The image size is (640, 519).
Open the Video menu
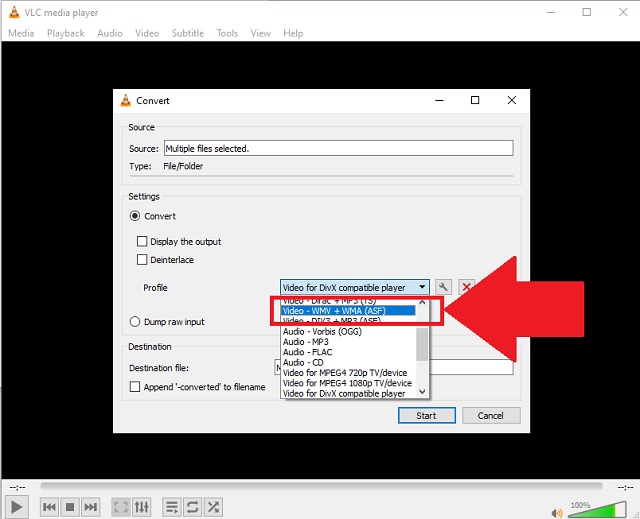click(147, 33)
